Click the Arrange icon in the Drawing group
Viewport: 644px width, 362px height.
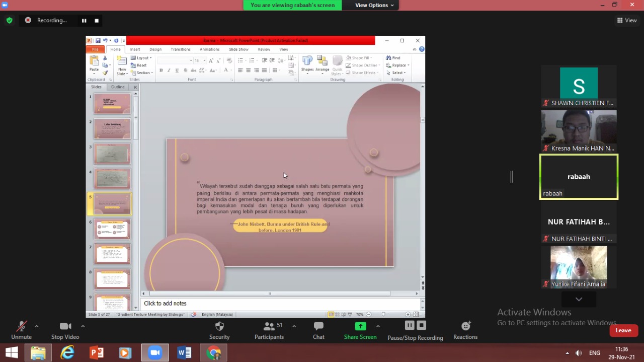pos(323,64)
